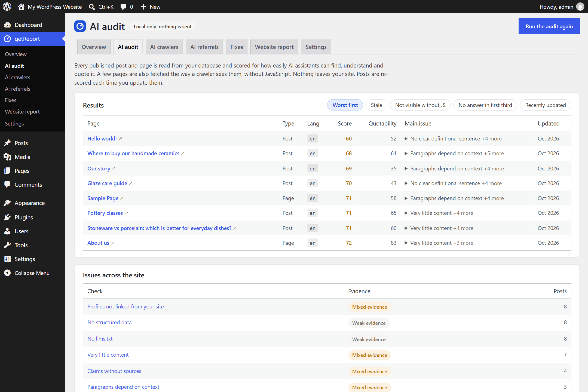Viewport: 588px width, 392px height.
Task: Click Mixed evidence badge for Claims without sources
Action: 369,371
